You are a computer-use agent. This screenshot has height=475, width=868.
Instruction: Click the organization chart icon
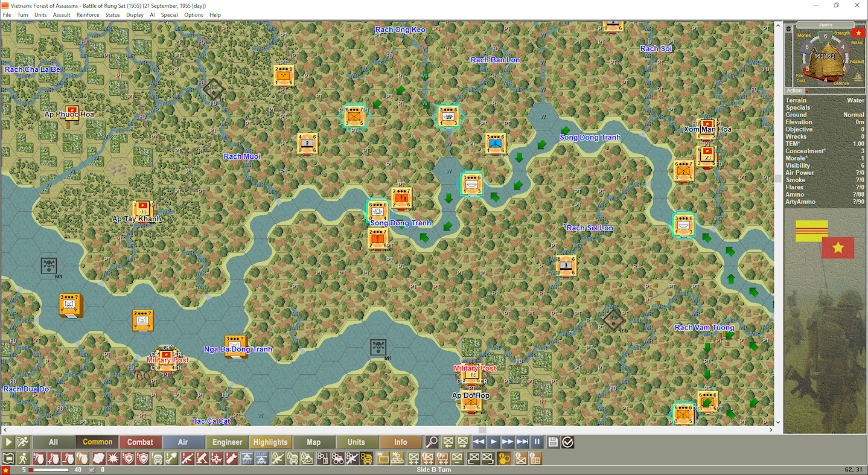397,459
